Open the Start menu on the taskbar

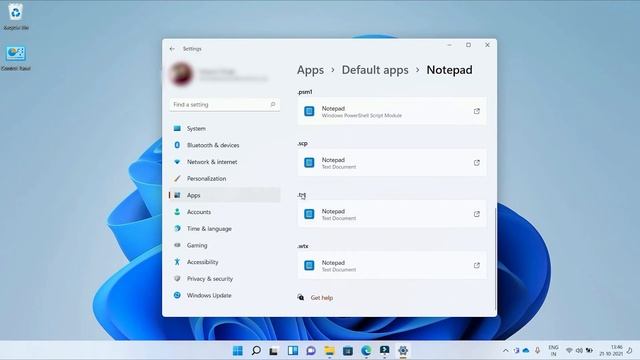tap(238, 351)
